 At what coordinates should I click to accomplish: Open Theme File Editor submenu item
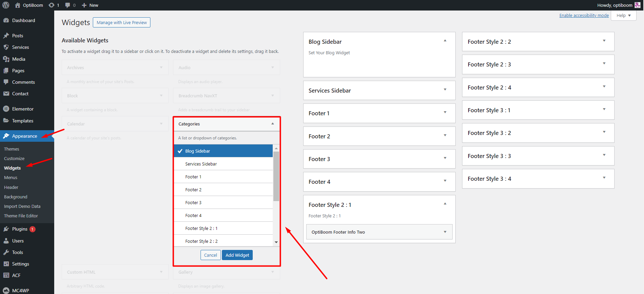point(21,216)
